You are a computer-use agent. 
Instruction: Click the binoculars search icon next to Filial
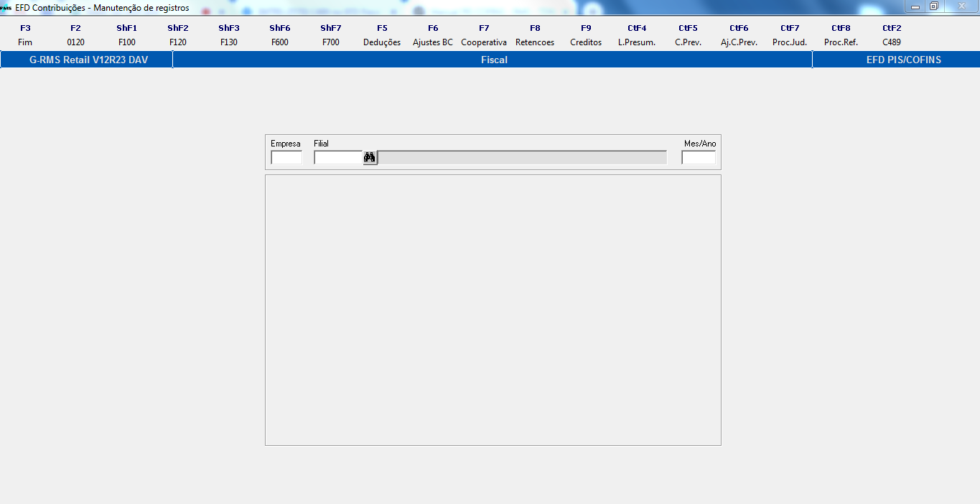(x=370, y=157)
